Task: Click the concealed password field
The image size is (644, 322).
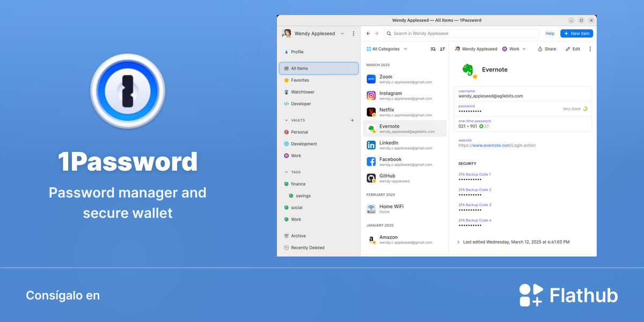Action: click(x=523, y=109)
